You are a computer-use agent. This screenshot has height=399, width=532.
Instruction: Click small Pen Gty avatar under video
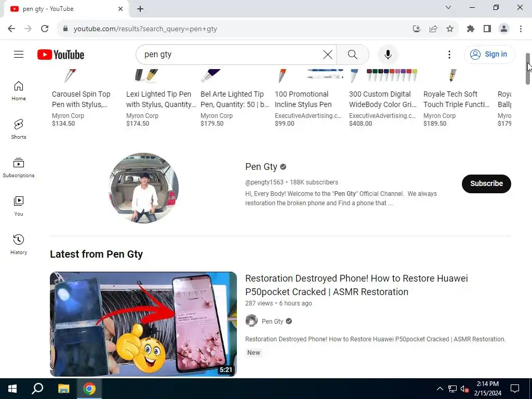251,321
